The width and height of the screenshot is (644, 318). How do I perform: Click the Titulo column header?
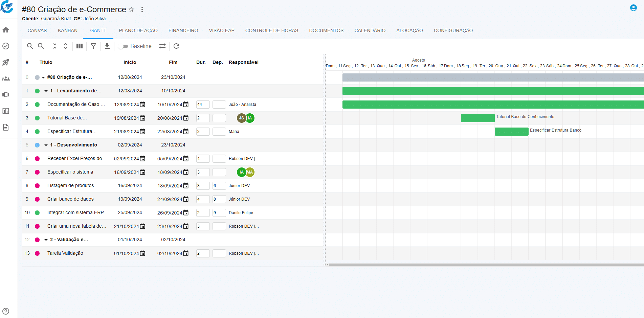tap(46, 62)
